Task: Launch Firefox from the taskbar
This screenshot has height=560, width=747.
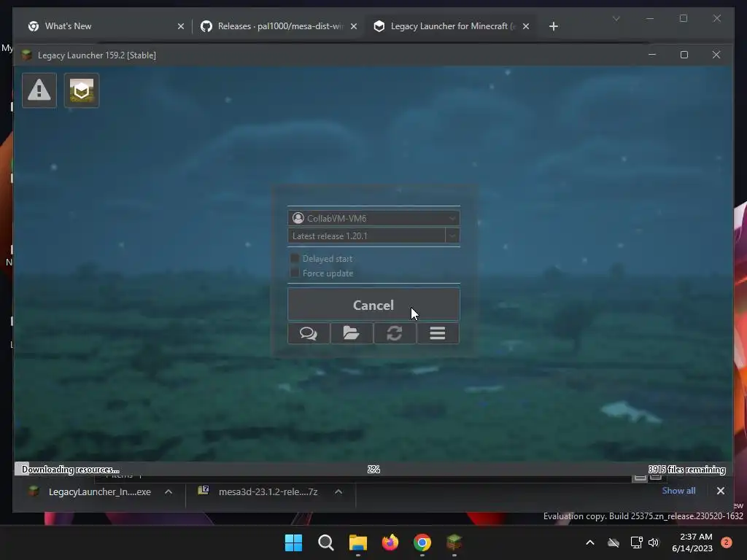Action: tap(390, 542)
